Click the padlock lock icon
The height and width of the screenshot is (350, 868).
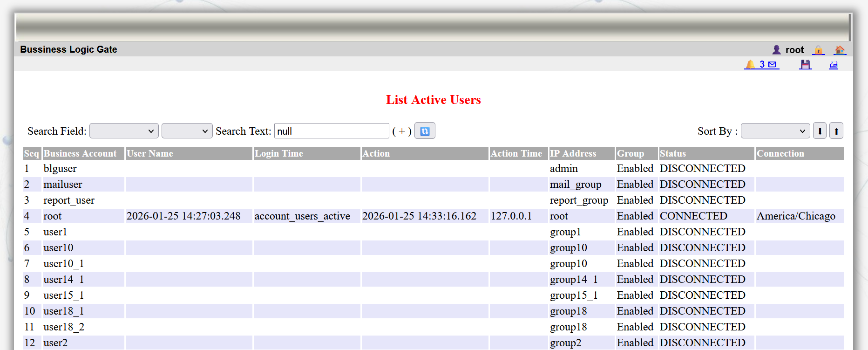tap(818, 50)
